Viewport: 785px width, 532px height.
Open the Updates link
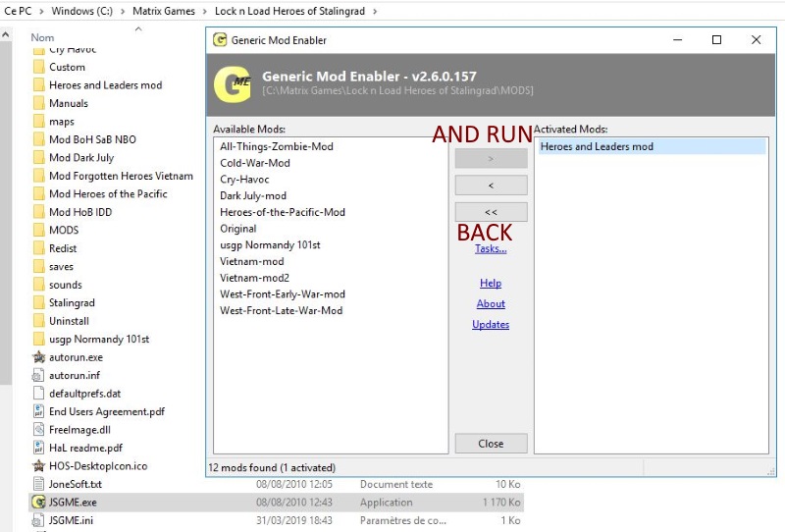491,324
